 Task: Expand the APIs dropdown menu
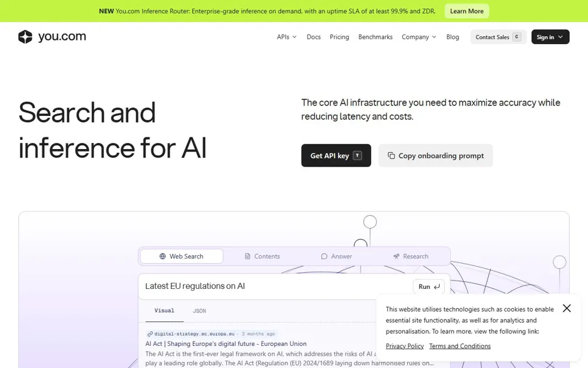pyautogui.click(x=287, y=37)
